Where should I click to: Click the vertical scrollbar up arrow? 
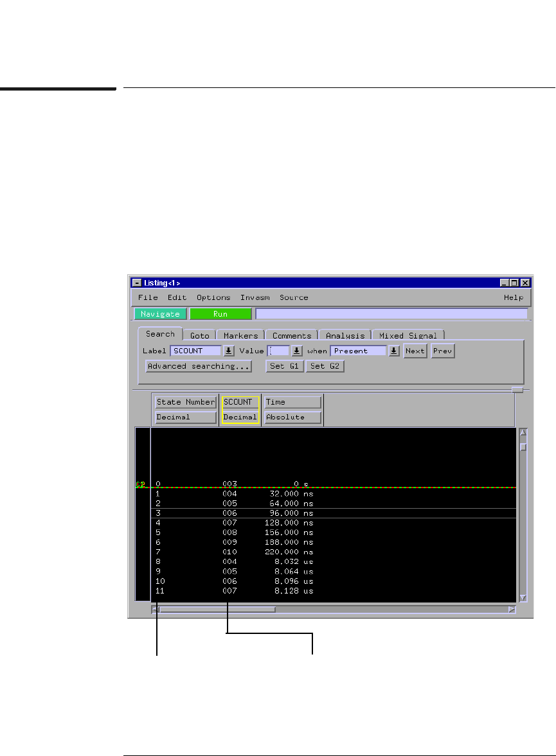pyautogui.click(x=523, y=432)
